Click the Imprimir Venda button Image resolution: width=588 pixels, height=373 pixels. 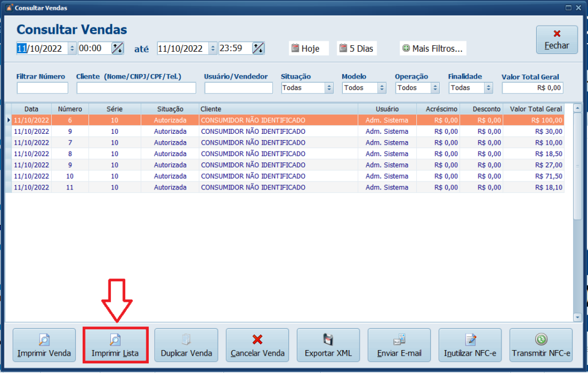pyautogui.click(x=44, y=345)
